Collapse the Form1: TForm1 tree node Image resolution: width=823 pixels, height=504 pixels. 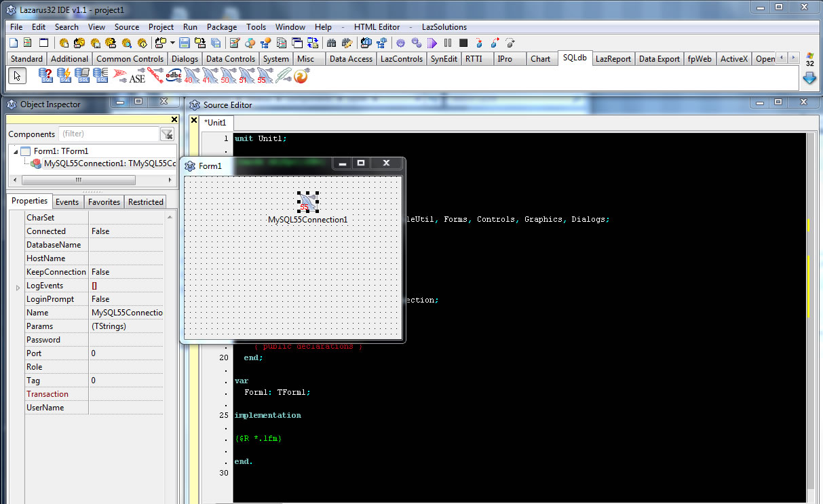[16, 151]
